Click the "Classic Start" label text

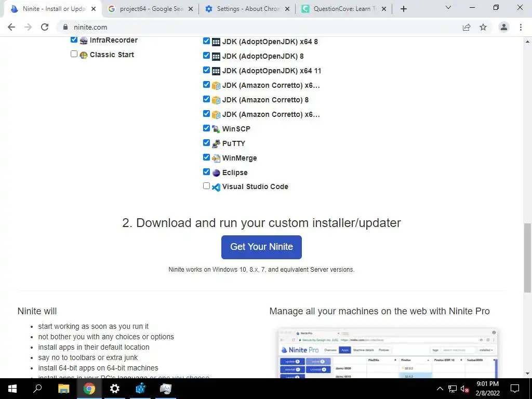[x=112, y=55]
